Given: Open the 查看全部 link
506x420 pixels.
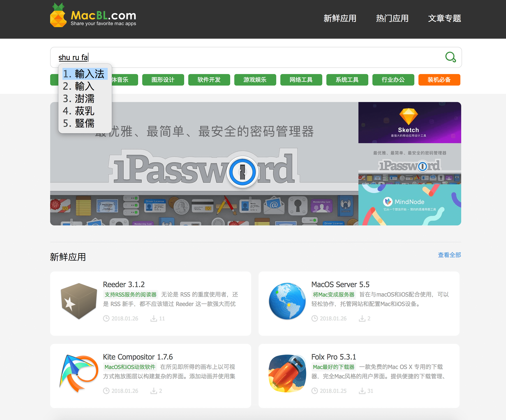Looking at the screenshot, I should [x=449, y=255].
